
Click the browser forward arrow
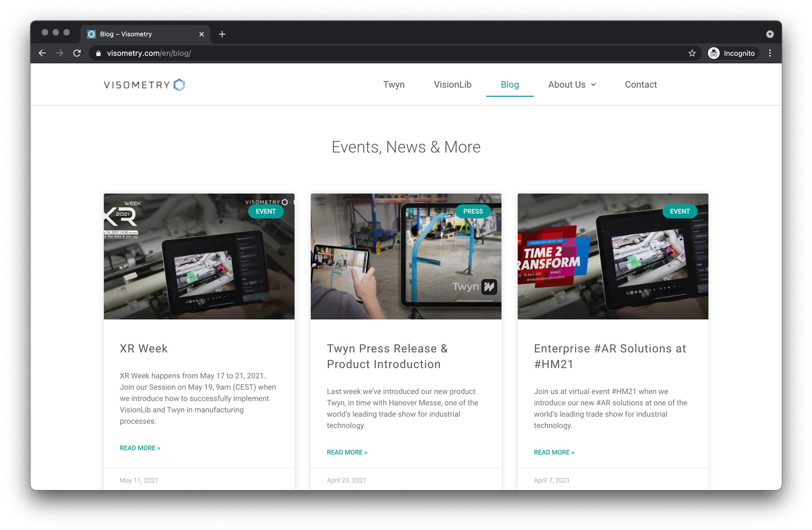pos(60,53)
